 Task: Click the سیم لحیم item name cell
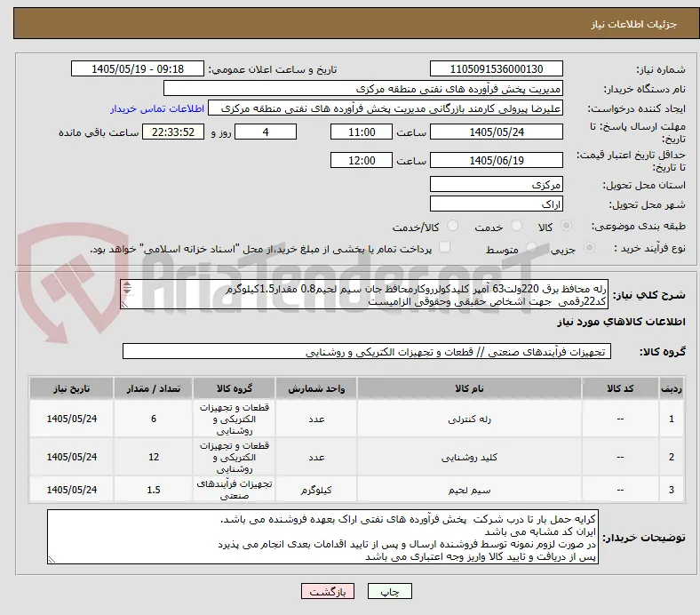(469, 490)
